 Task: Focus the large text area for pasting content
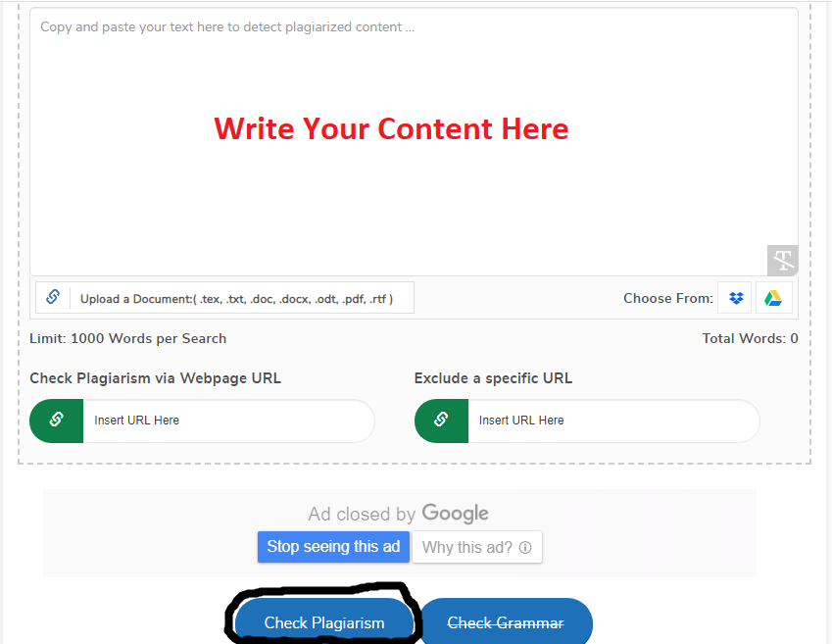(392, 196)
